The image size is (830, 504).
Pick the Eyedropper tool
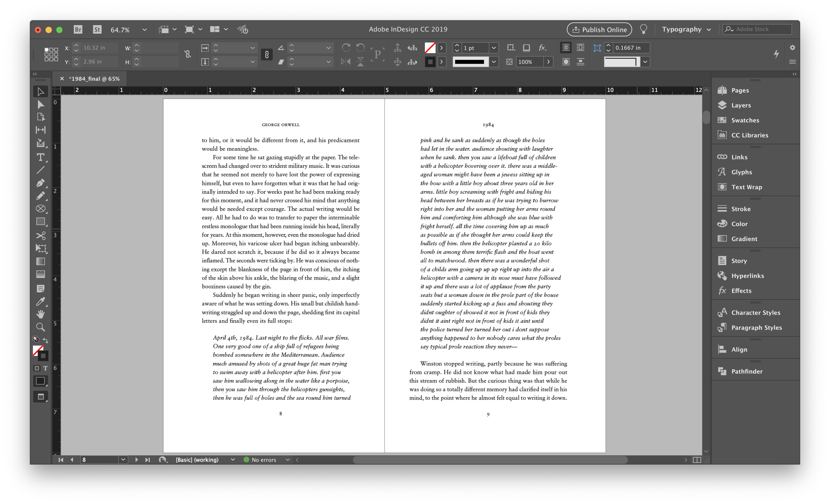[x=41, y=301]
